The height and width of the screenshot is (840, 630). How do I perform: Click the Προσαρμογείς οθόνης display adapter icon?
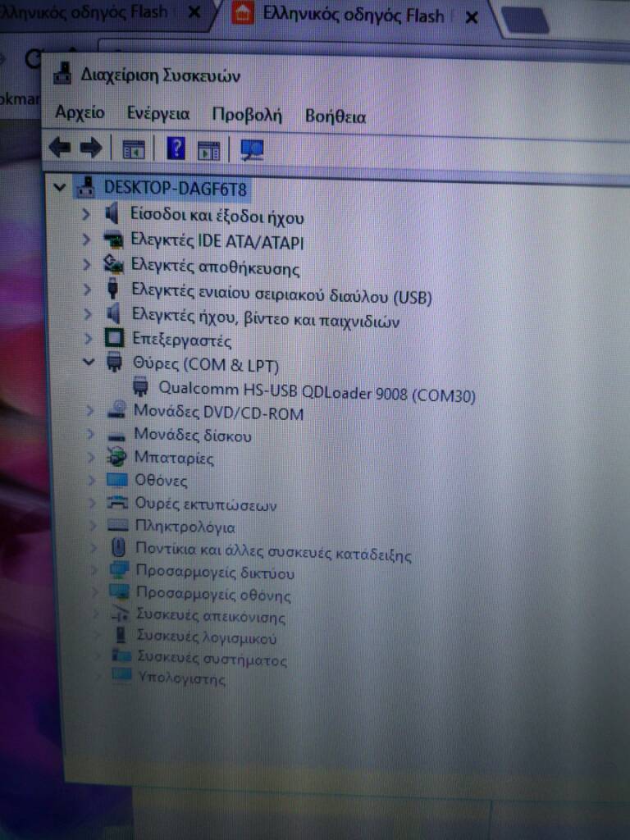point(119,592)
